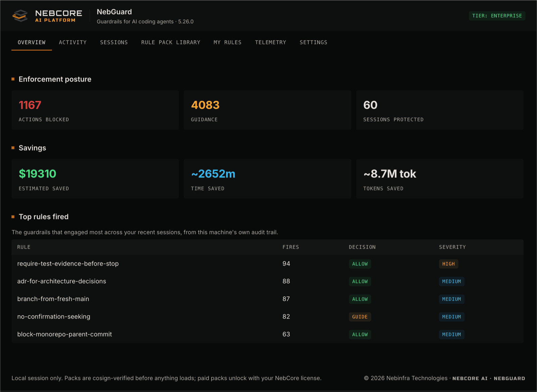The height and width of the screenshot is (392, 537).
Task: Click MEDIUM severity badge for adr-for-architecture-decisions
Action: pyautogui.click(x=452, y=282)
